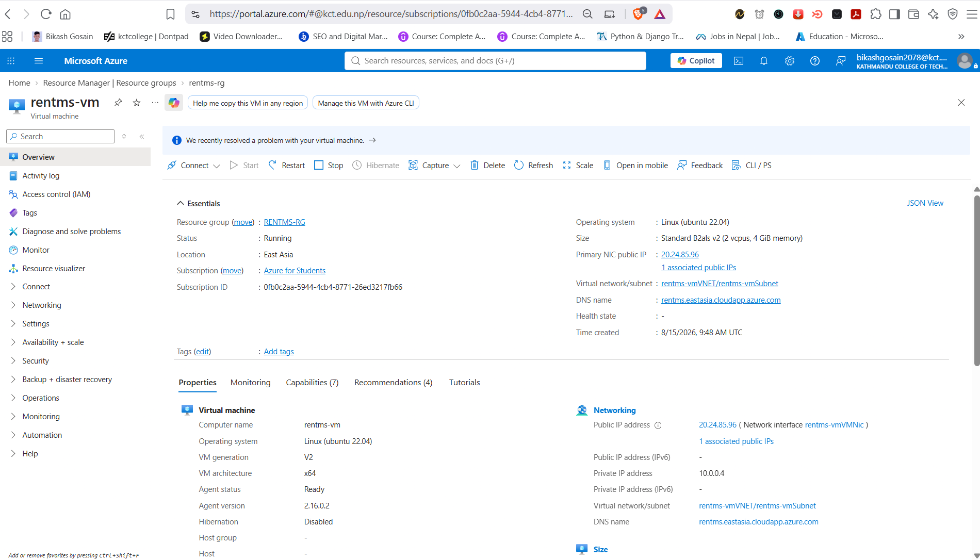980x560 pixels.
Task: Delete the virtual machine
Action: (487, 166)
